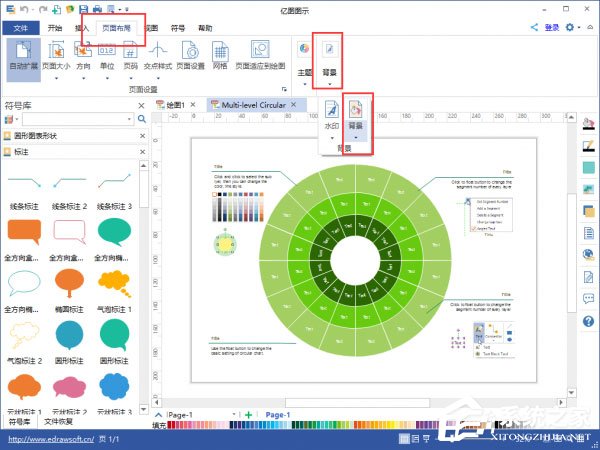This screenshot has height=450, width=600.
Task: Click the 背景 background icon in the popup
Action: coord(355,110)
